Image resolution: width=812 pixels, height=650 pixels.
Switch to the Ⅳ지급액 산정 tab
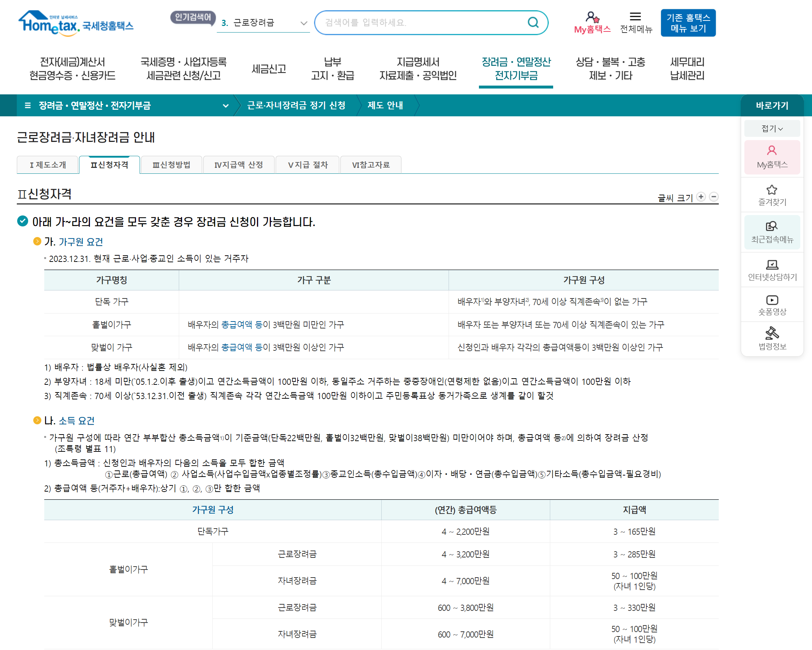(x=238, y=165)
